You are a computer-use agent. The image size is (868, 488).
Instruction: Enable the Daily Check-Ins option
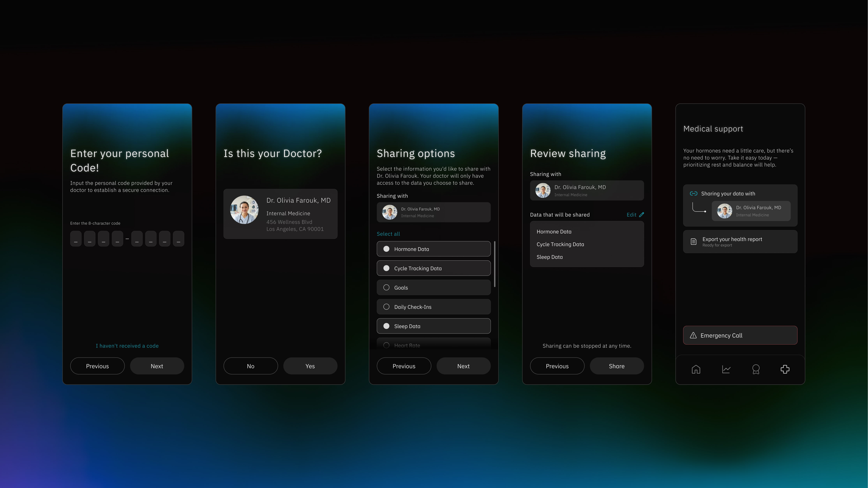tap(386, 307)
